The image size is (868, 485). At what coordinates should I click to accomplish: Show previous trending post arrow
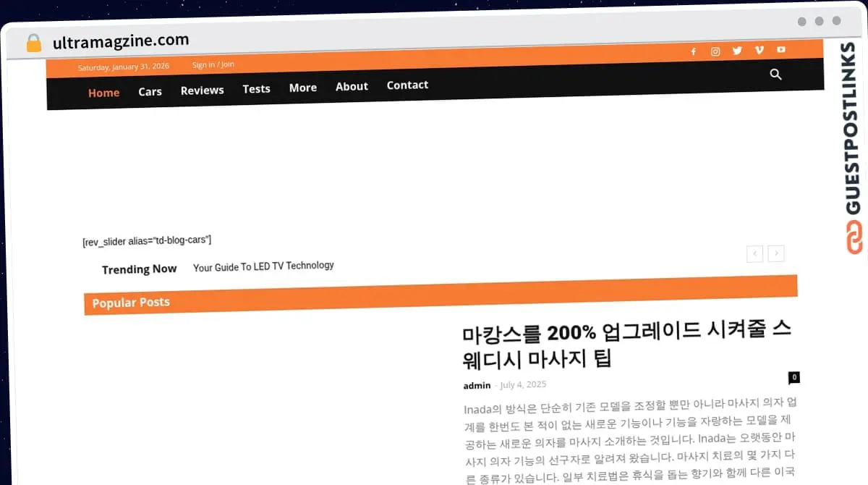point(754,253)
